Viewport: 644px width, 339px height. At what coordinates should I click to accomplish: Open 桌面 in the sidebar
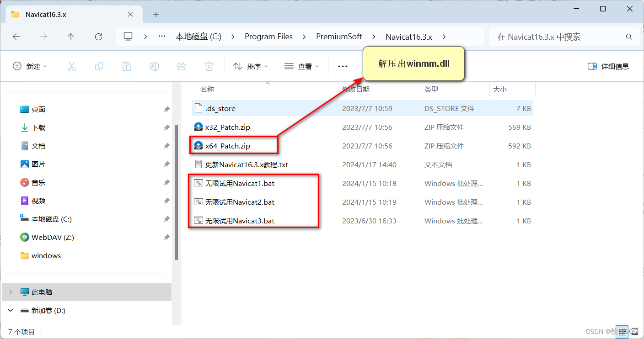point(38,109)
